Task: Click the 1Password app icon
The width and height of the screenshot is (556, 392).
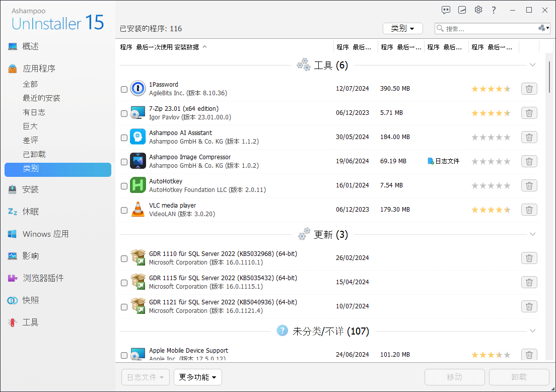Action: coord(137,88)
